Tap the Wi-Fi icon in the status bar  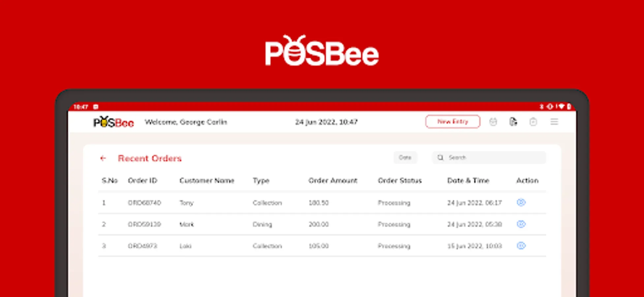click(561, 107)
